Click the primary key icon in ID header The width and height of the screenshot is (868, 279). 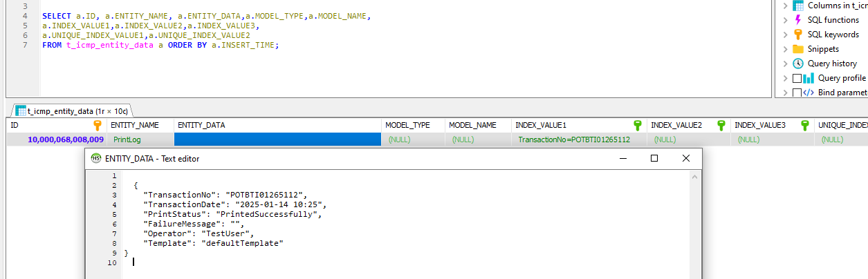pos(97,125)
